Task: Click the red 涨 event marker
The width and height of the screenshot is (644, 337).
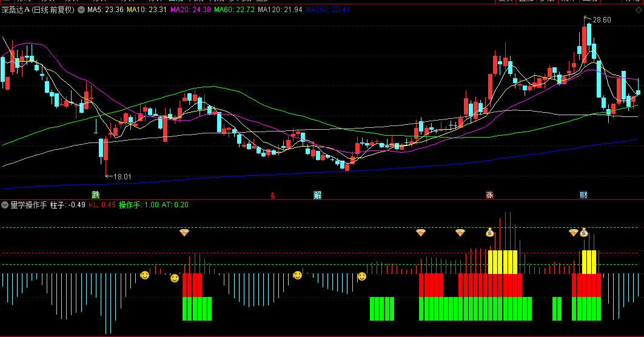Action: point(489,195)
